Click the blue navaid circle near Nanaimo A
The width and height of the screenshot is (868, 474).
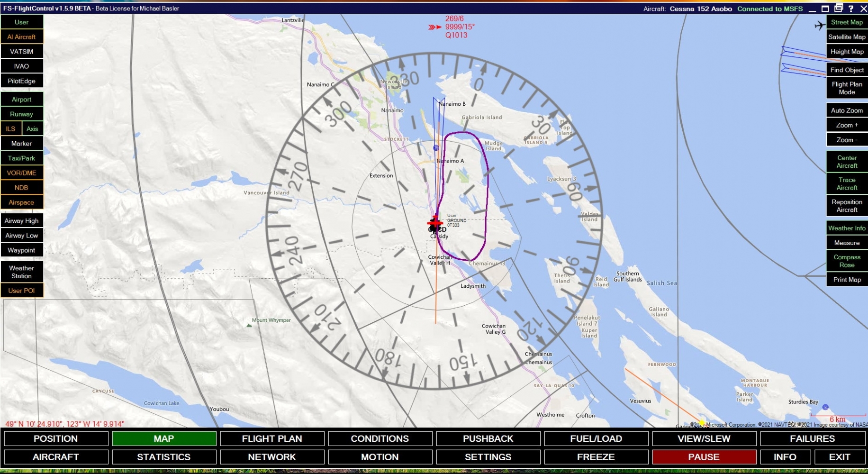[436, 148]
